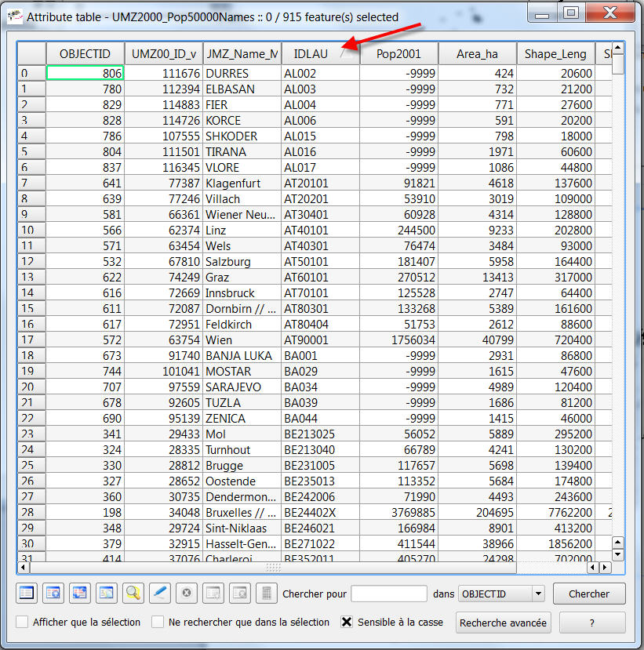Open the field calculator icon
Screen dimensions: 644x650
[267, 594]
